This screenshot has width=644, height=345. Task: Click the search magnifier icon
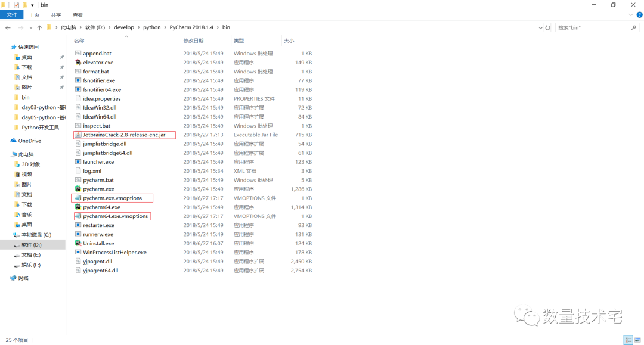(634, 27)
